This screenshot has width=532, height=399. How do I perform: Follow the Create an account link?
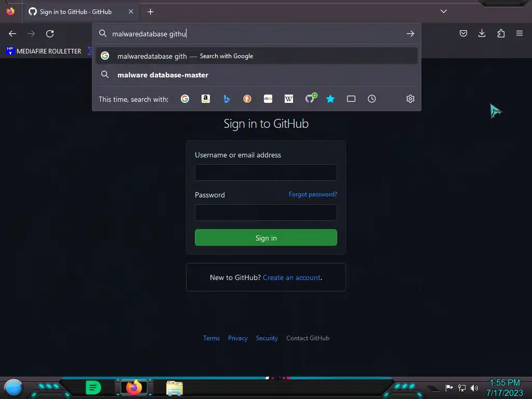pos(291,277)
